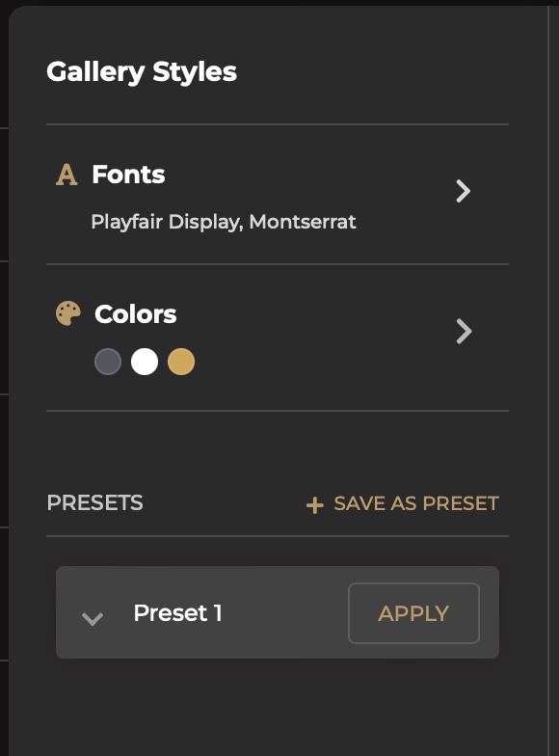The image size is (559, 756).
Task: Open the Colors section heading
Action: 135,314
